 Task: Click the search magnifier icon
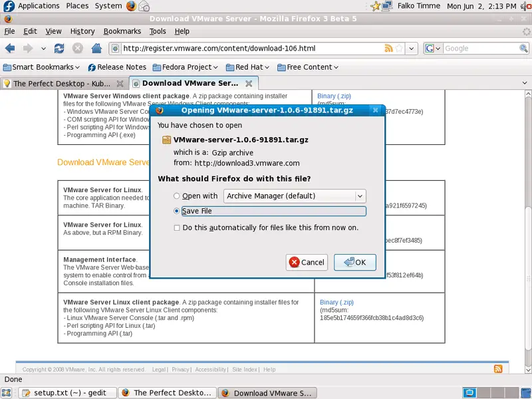point(523,48)
